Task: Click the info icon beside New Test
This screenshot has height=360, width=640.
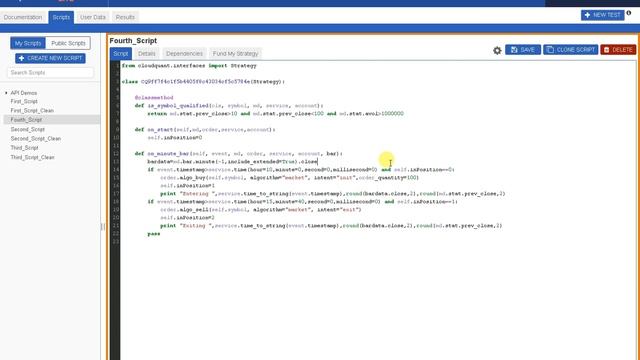Action: coord(629,13)
